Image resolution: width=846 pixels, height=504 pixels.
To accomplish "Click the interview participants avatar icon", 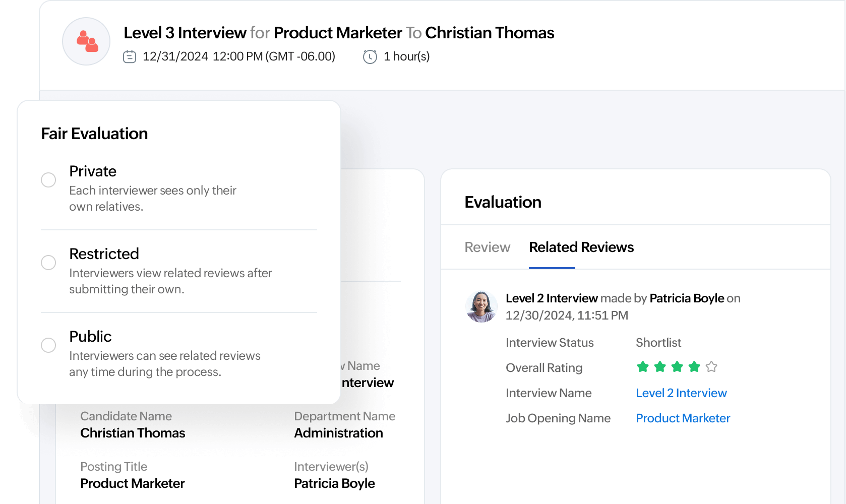I will point(86,41).
